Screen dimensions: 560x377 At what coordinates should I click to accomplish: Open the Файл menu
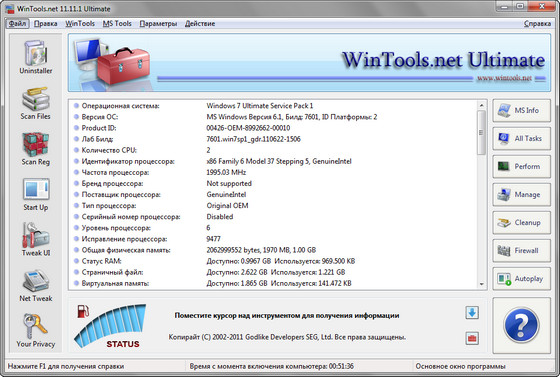(17, 24)
